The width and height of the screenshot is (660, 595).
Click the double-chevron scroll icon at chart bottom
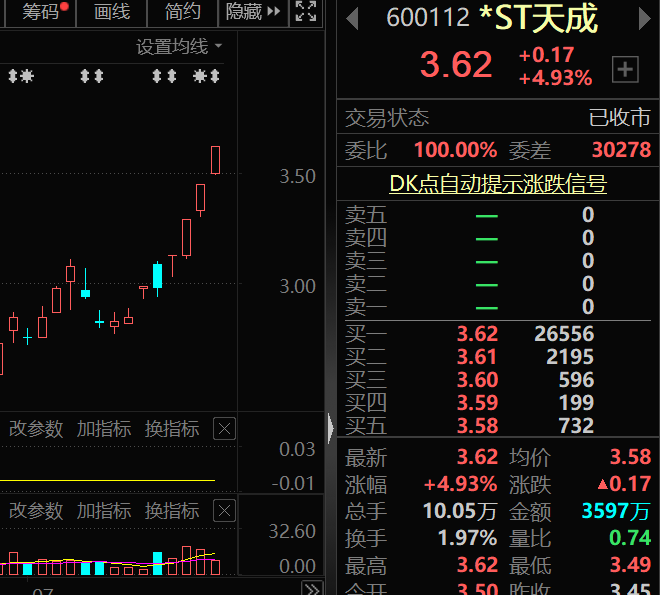[312, 588]
